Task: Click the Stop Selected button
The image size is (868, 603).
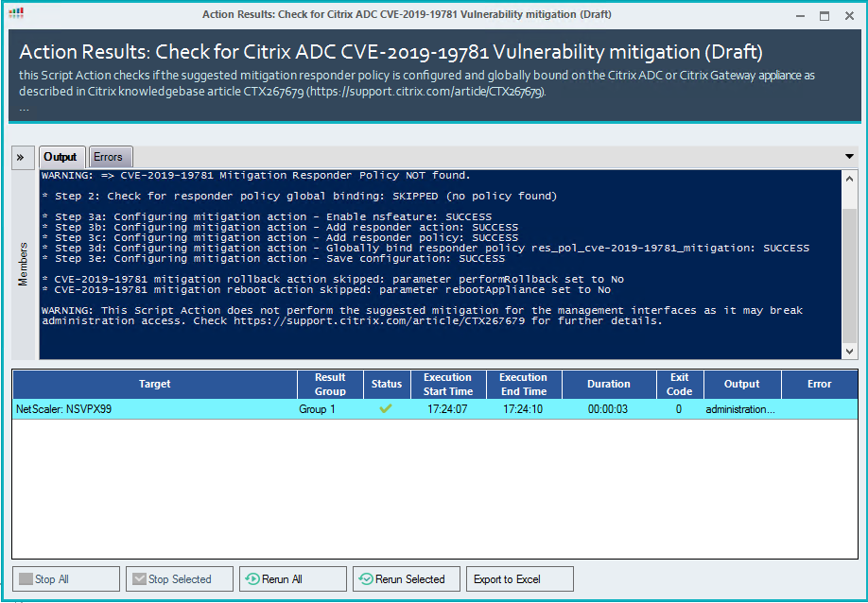Action: point(180,578)
